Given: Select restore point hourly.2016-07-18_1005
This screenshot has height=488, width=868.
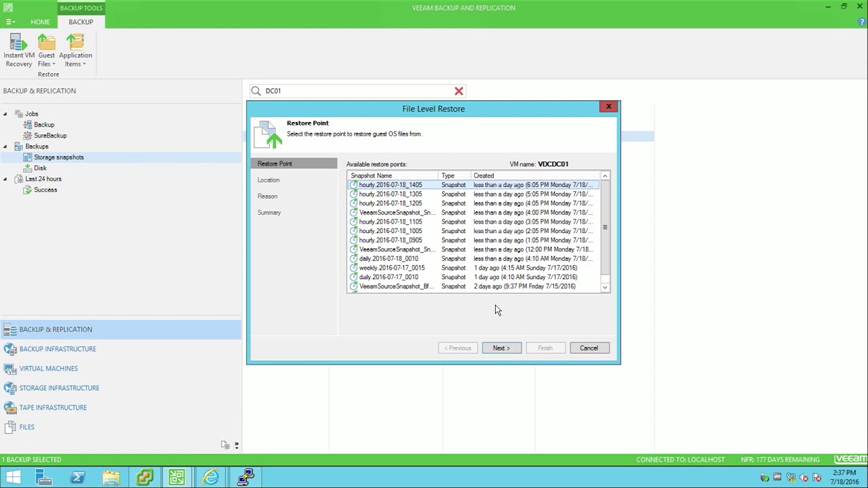Looking at the screenshot, I should point(473,231).
